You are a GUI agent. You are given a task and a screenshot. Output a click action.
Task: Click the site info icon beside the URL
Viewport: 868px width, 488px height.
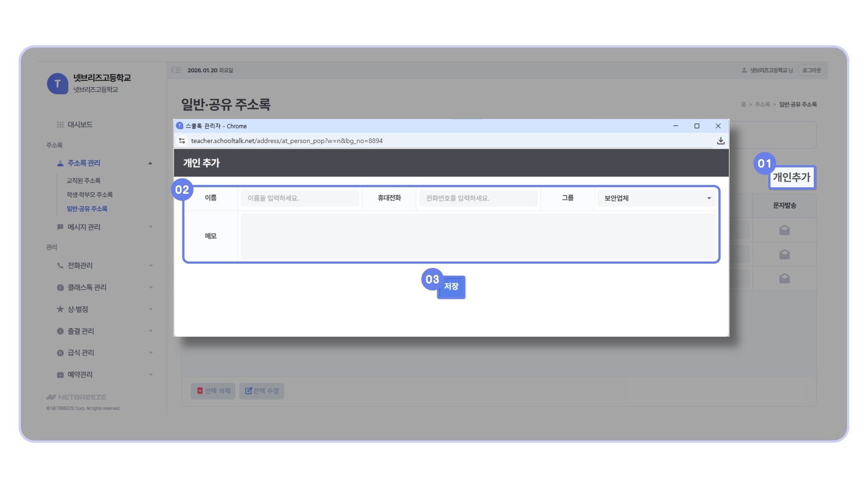point(182,141)
